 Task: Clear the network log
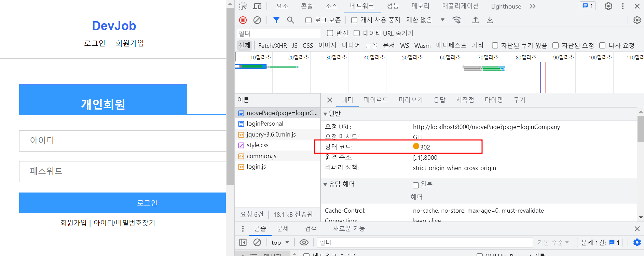257,20
